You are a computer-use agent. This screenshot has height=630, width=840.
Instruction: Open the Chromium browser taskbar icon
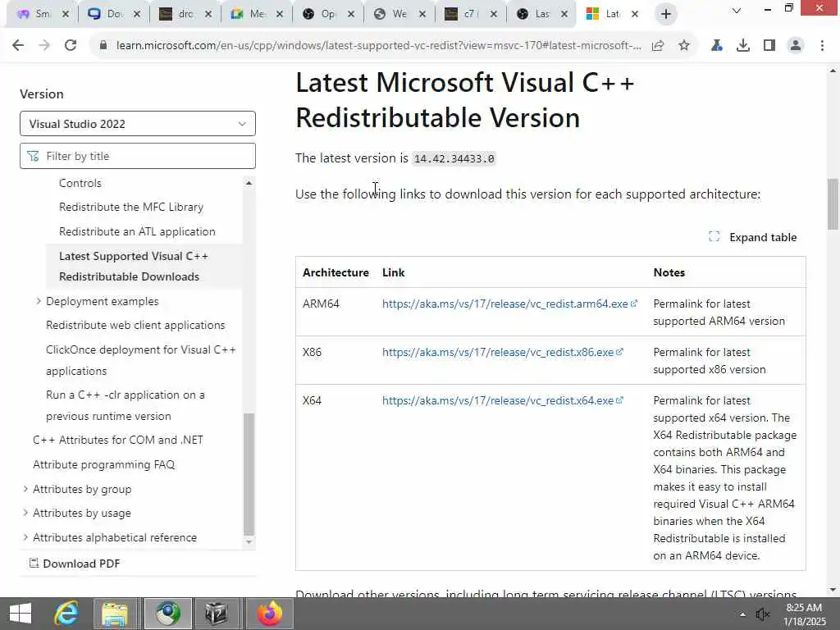point(168,614)
